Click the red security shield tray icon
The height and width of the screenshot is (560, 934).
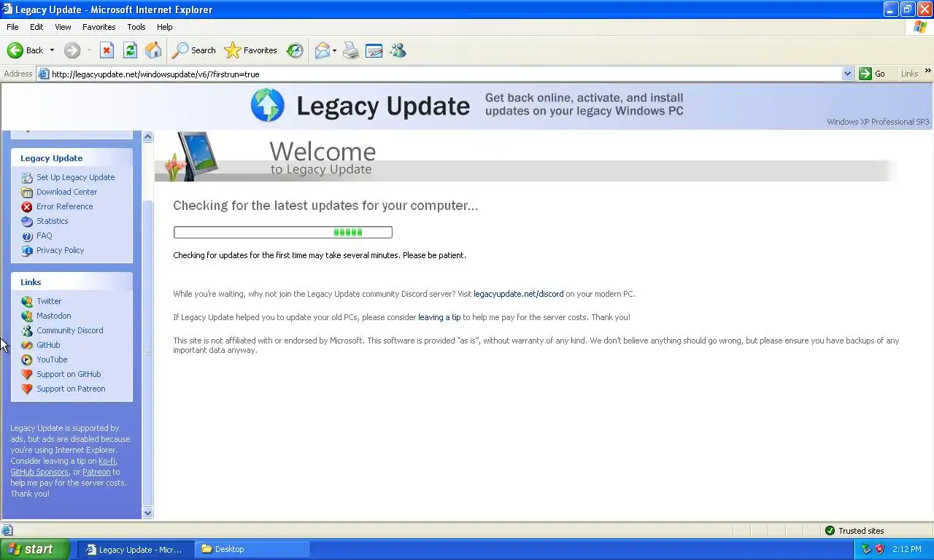tap(879, 549)
